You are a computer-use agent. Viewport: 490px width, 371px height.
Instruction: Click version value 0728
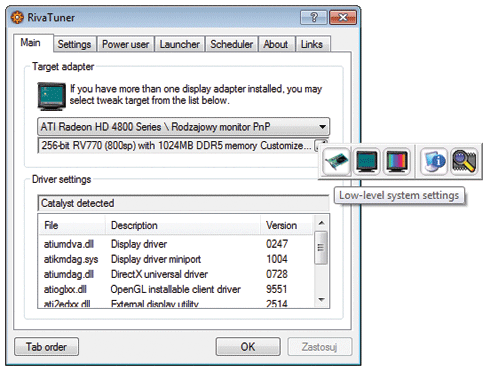[x=277, y=274]
